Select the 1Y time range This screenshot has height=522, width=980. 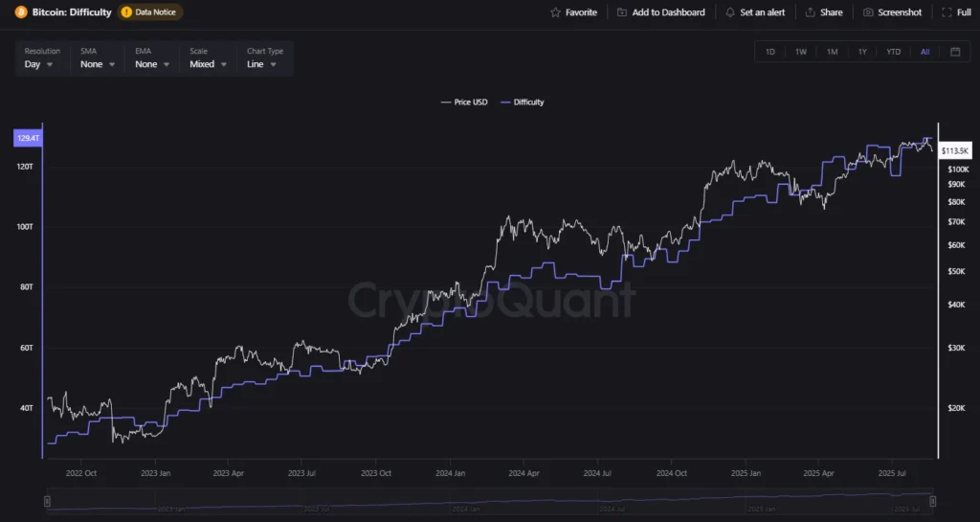(x=862, y=52)
